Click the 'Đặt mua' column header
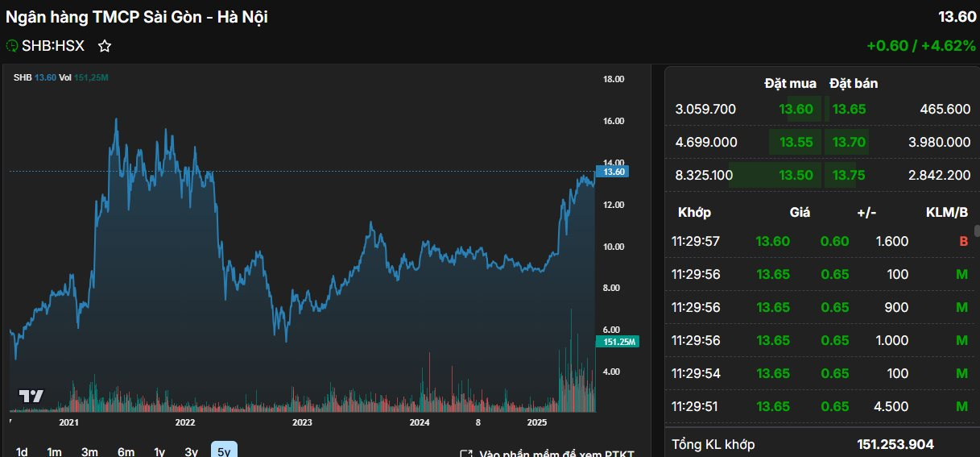 click(x=791, y=83)
